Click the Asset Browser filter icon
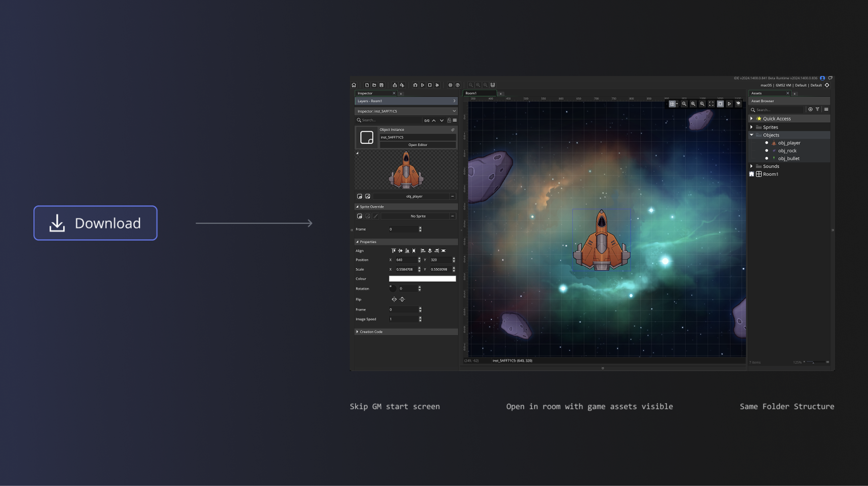 (x=817, y=110)
